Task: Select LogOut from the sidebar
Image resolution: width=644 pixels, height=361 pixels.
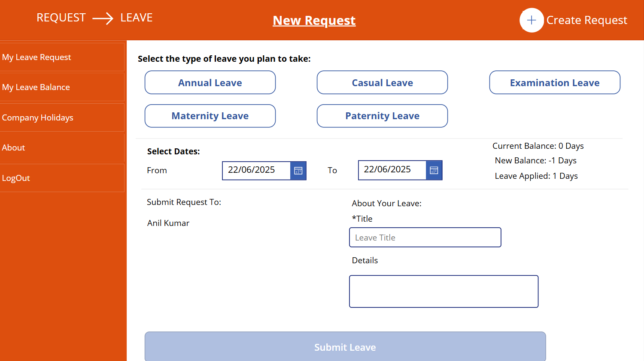Action: click(62, 178)
